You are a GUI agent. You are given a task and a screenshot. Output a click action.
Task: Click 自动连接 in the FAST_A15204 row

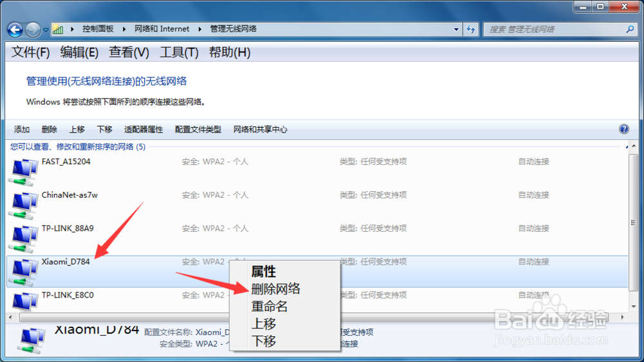(533, 162)
